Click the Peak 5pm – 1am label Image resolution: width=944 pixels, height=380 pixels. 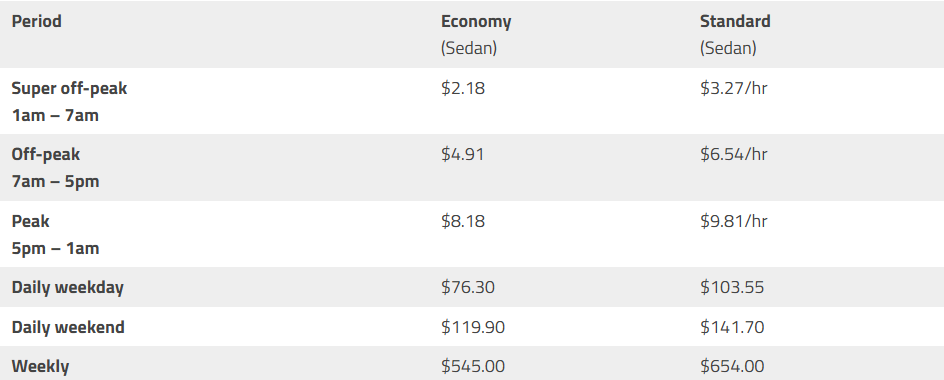[x=55, y=234]
